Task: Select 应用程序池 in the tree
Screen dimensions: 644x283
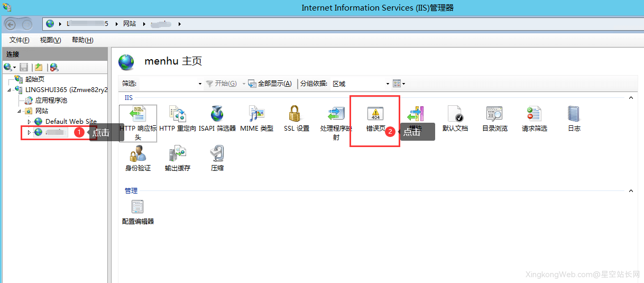Action: 51,101
